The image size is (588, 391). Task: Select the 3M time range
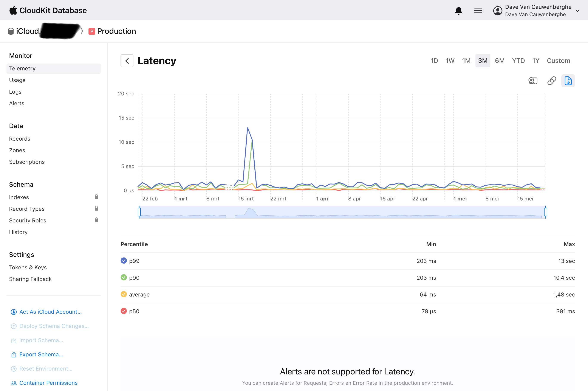tap(483, 61)
